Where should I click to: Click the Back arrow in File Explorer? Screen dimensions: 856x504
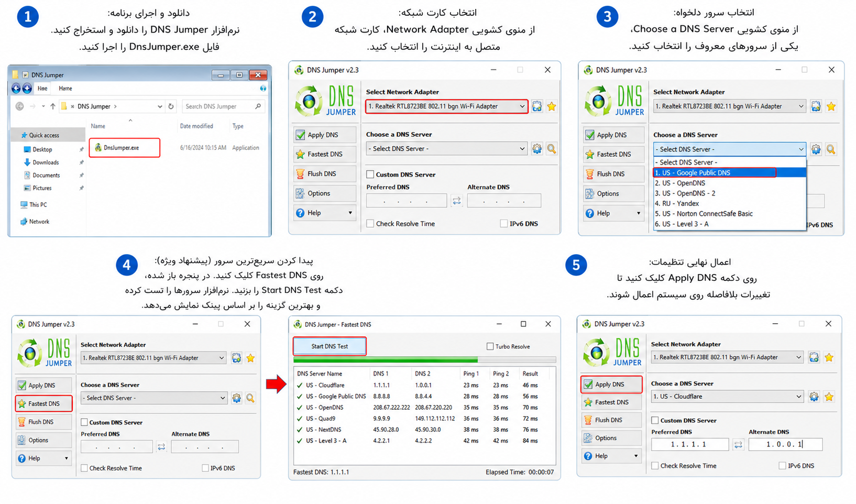tap(20, 106)
